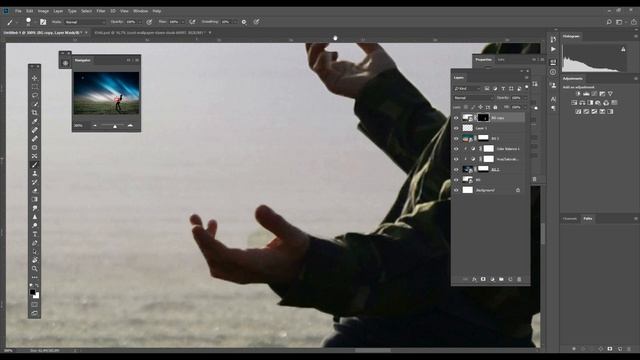640x360 pixels.
Task: Open the Properties panel tab
Action: coord(484,60)
